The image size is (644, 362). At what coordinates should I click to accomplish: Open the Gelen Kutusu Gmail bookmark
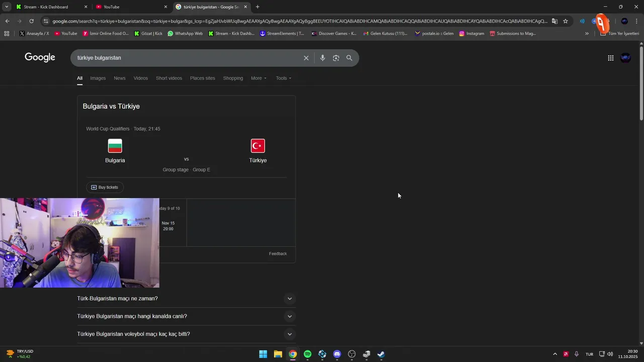click(385, 34)
